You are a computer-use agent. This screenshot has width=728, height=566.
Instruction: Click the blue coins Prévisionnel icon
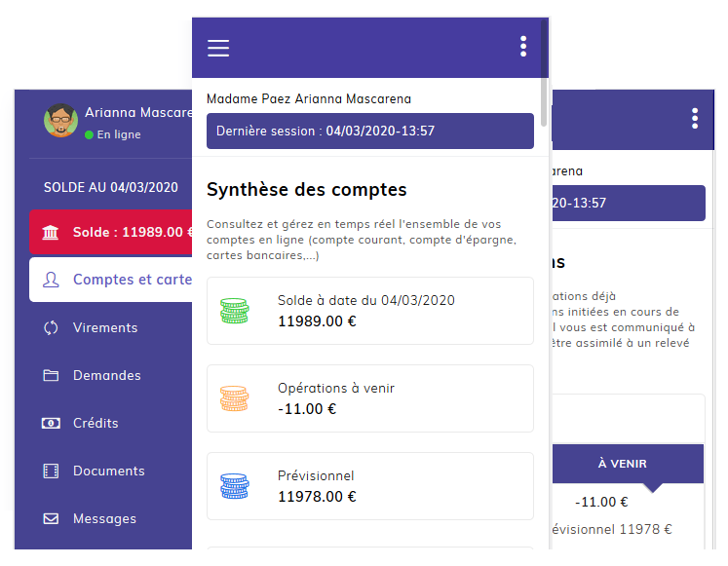pos(234,486)
